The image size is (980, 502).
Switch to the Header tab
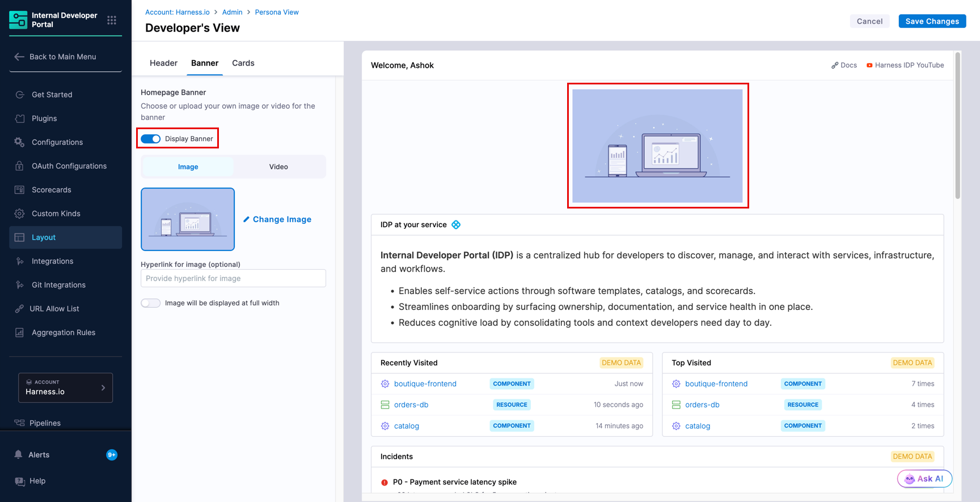tap(163, 63)
